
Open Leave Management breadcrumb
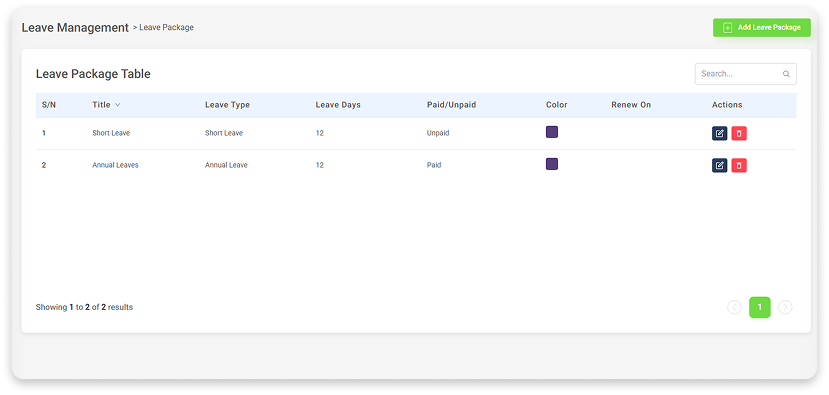(x=75, y=27)
